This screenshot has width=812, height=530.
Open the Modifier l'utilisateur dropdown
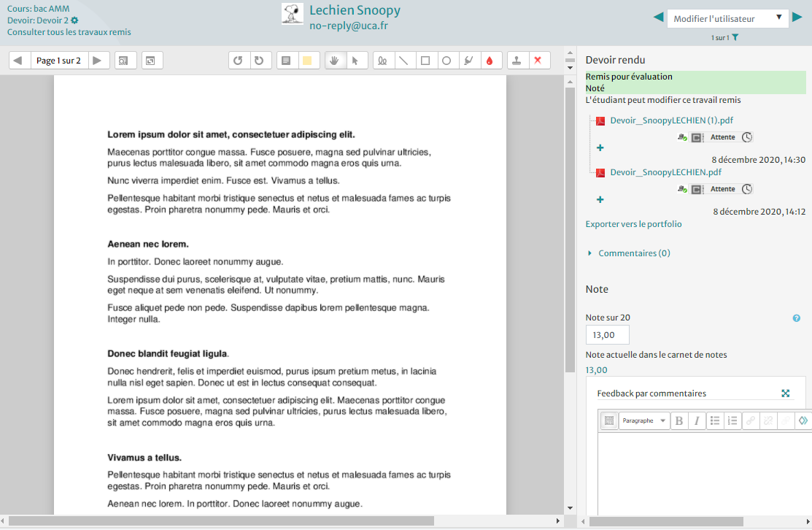pyautogui.click(x=727, y=18)
